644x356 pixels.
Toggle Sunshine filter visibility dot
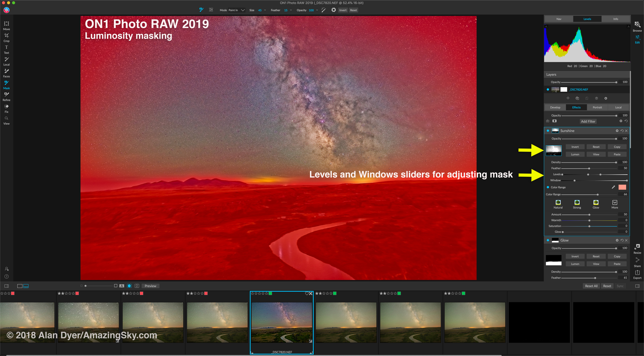tap(548, 131)
